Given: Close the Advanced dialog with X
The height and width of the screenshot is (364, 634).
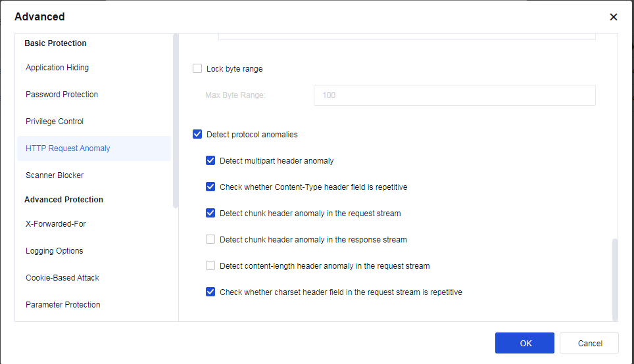Looking at the screenshot, I should tap(613, 17).
